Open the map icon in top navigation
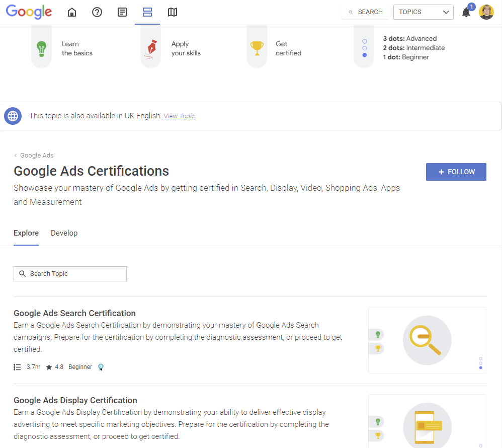 [173, 12]
